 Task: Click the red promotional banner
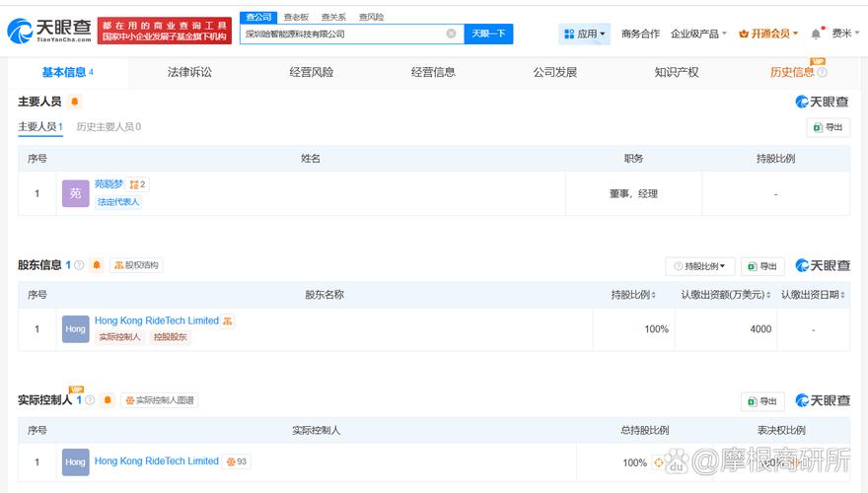point(165,31)
